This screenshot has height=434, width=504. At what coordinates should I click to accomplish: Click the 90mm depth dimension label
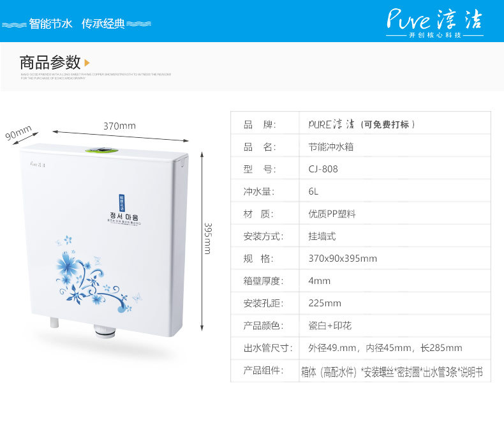coord(19,133)
